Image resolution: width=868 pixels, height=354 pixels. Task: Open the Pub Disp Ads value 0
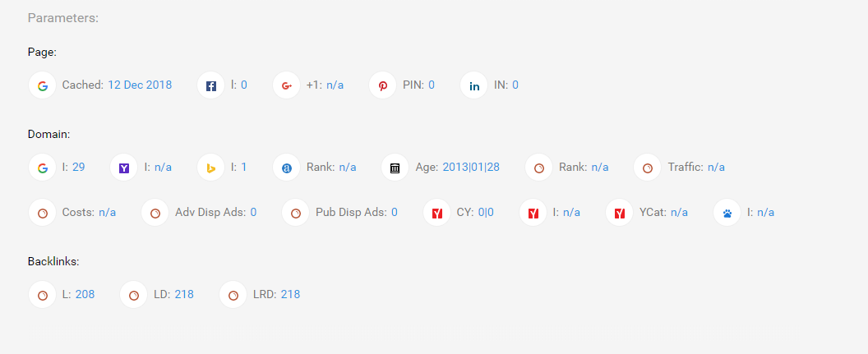tap(395, 213)
